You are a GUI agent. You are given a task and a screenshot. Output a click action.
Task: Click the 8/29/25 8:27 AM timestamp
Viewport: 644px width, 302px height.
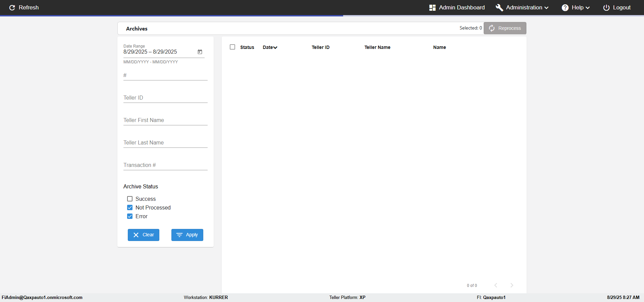tap(623, 297)
